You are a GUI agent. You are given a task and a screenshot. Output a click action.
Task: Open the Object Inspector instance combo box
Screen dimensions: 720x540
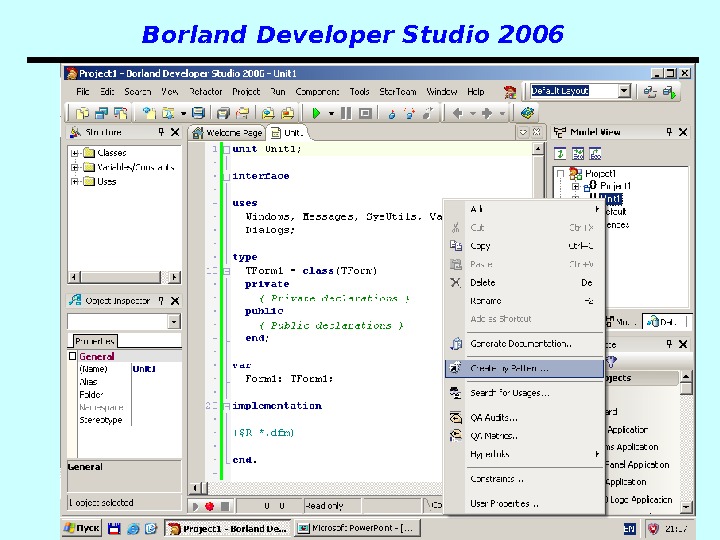(x=174, y=322)
